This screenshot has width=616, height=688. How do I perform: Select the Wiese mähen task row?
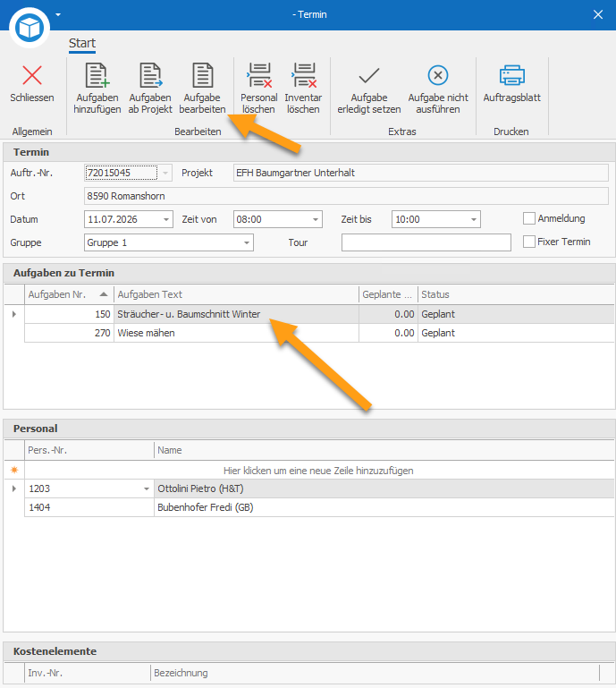319,333
